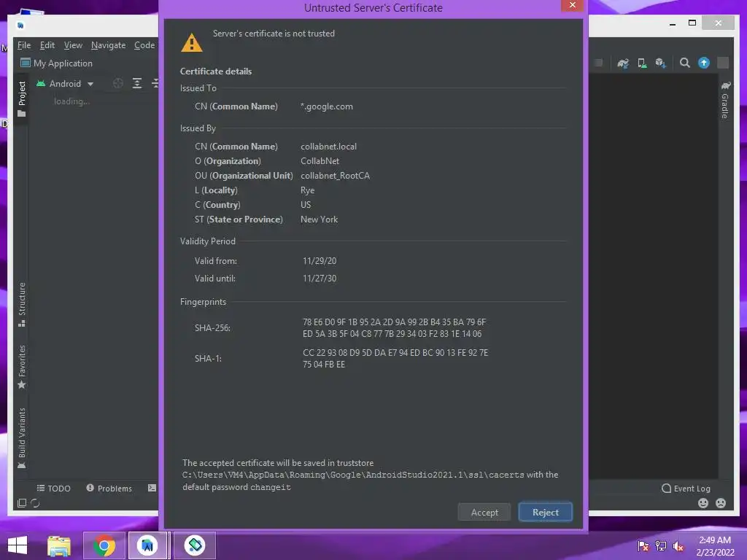The height and width of the screenshot is (560, 747).
Task: Open the Navigate menu in Android Studio
Action: tap(108, 45)
